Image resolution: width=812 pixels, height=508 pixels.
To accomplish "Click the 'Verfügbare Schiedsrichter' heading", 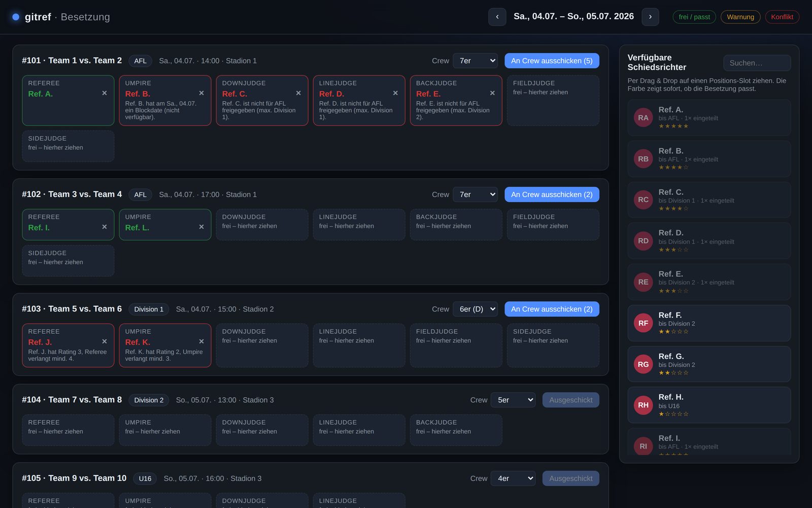I will [x=657, y=62].
